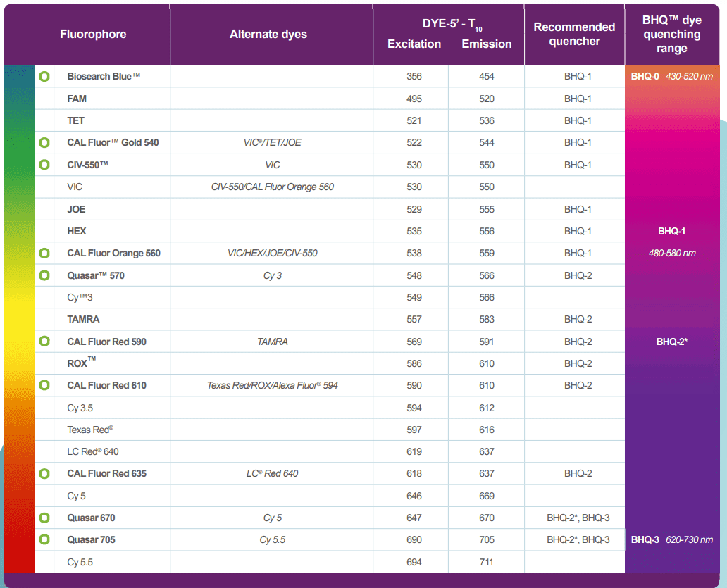The height and width of the screenshot is (588, 727).
Task: Click the FAM fluorophore name
Action: point(77,99)
